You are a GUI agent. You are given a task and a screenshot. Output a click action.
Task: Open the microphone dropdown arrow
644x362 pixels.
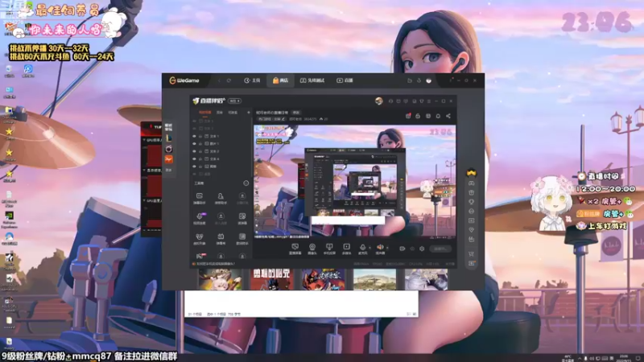click(x=369, y=248)
